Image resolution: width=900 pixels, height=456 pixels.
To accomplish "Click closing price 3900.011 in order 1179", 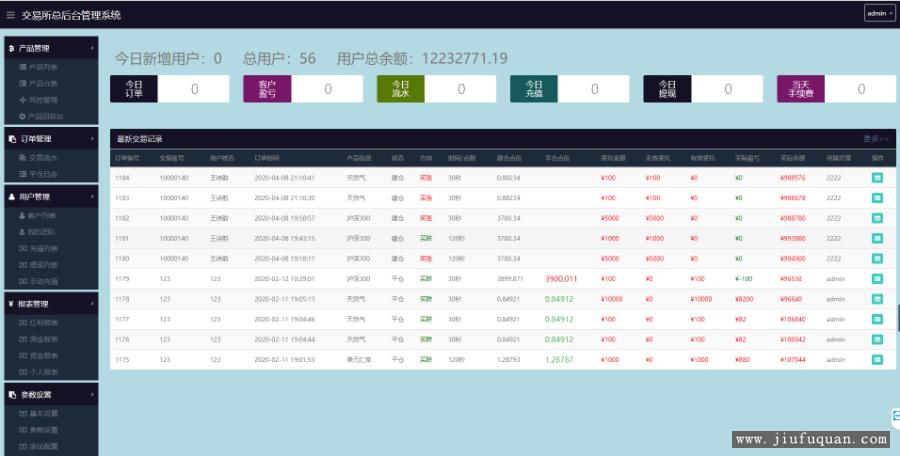I will coord(561,279).
